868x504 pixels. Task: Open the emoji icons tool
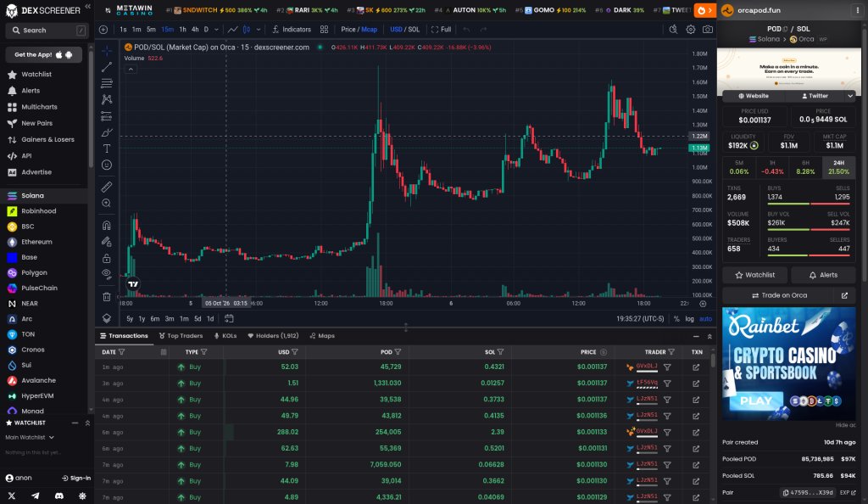pyautogui.click(x=106, y=165)
